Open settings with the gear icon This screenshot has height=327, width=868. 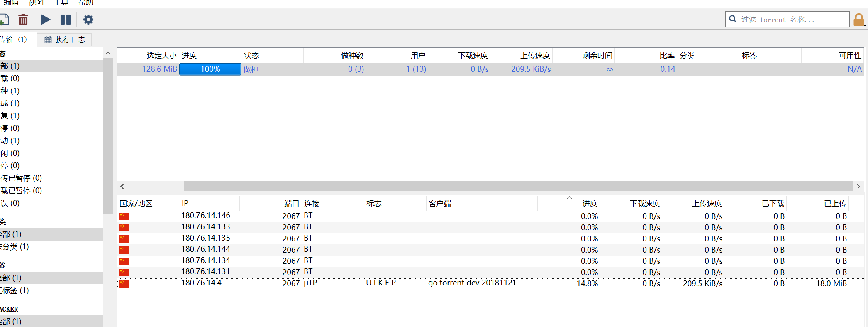pyautogui.click(x=88, y=20)
